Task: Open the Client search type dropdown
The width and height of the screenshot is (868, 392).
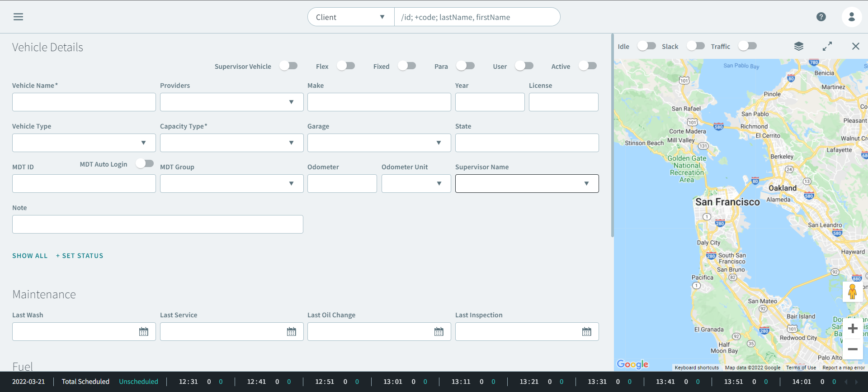Action: pos(351,17)
